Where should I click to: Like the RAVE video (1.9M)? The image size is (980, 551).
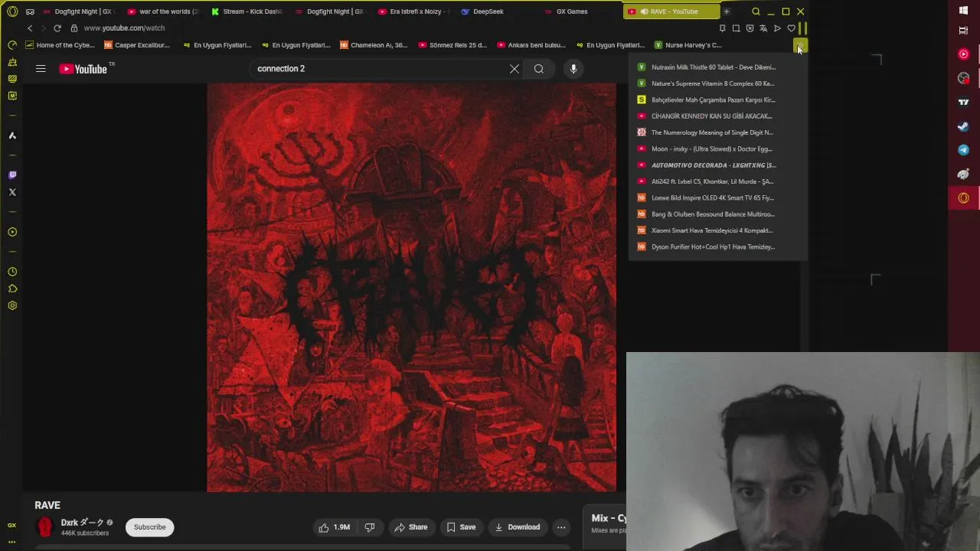click(335, 527)
